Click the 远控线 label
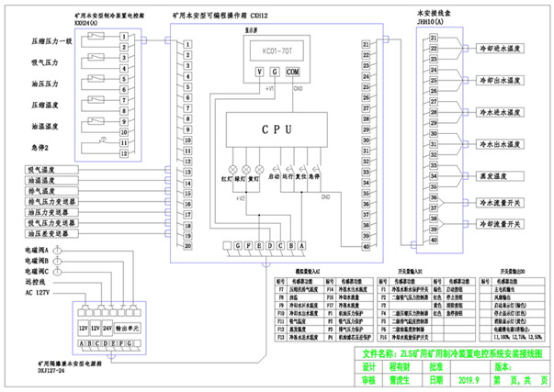Image resolution: width=554 pixels, height=392 pixels. pyautogui.click(x=35, y=282)
